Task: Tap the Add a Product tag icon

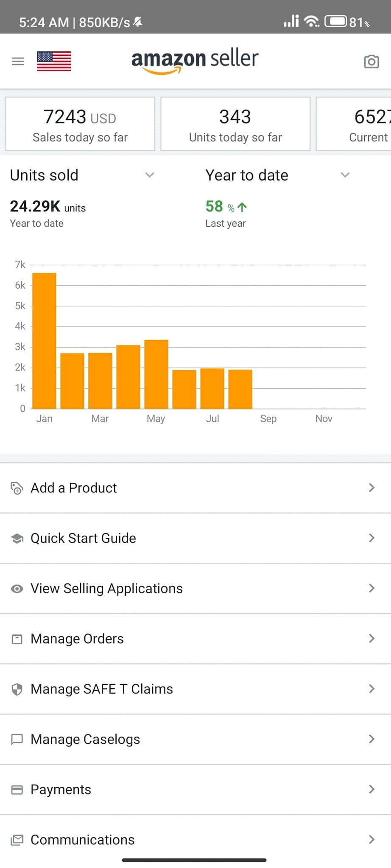Action: [17, 488]
